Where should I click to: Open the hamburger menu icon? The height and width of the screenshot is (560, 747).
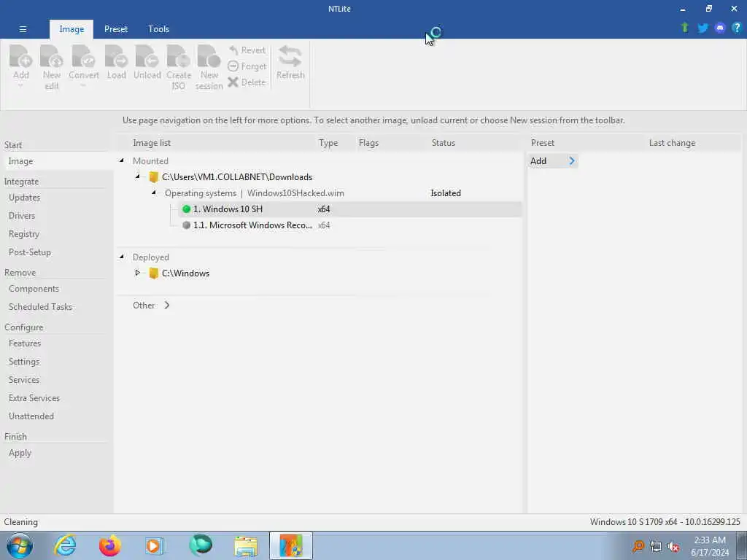(x=23, y=29)
